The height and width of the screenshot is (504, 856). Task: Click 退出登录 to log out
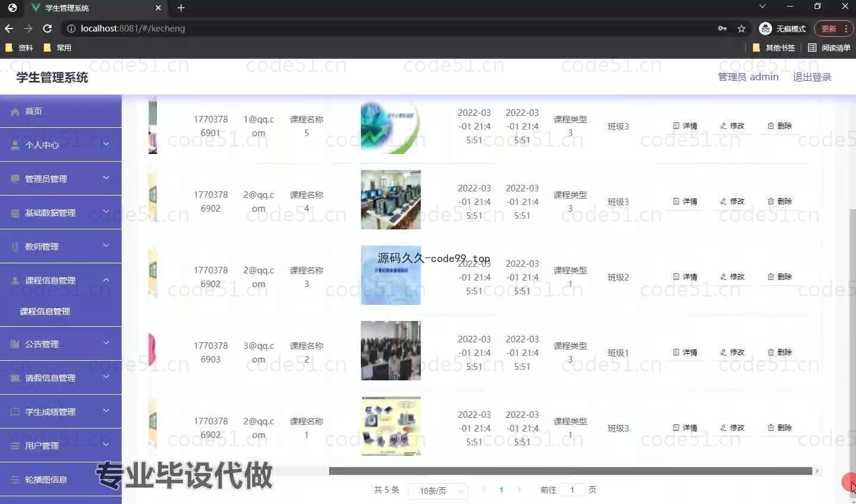[812, 77]
